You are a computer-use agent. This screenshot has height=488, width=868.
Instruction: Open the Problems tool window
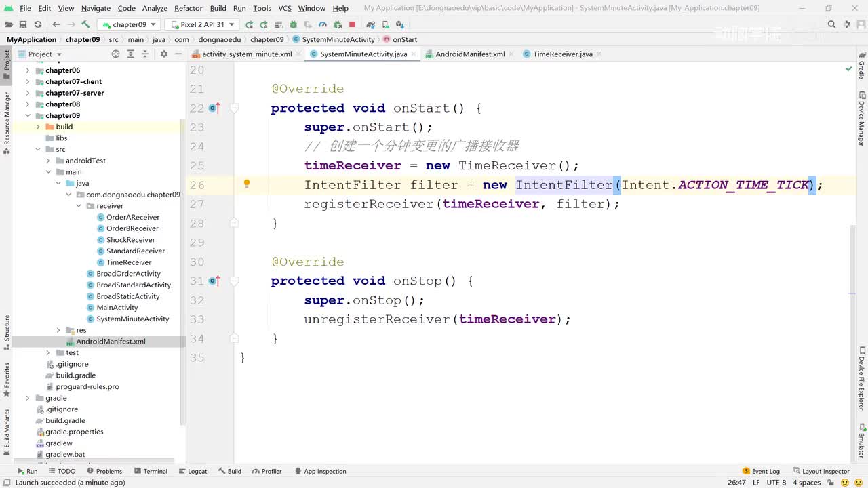pyautogui.click(x=104, y=471)
